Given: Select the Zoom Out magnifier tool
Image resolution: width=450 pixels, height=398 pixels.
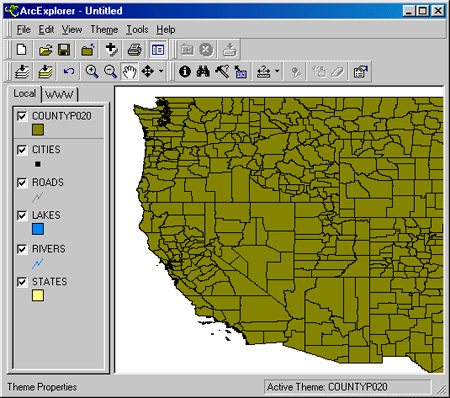Looking at the screenshot, I should pos(110,71).
